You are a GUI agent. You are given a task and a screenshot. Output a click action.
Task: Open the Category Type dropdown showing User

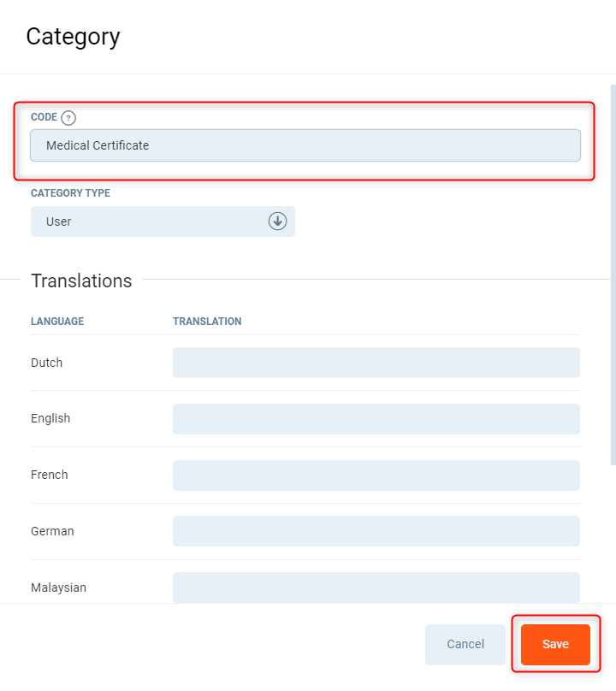163,221
